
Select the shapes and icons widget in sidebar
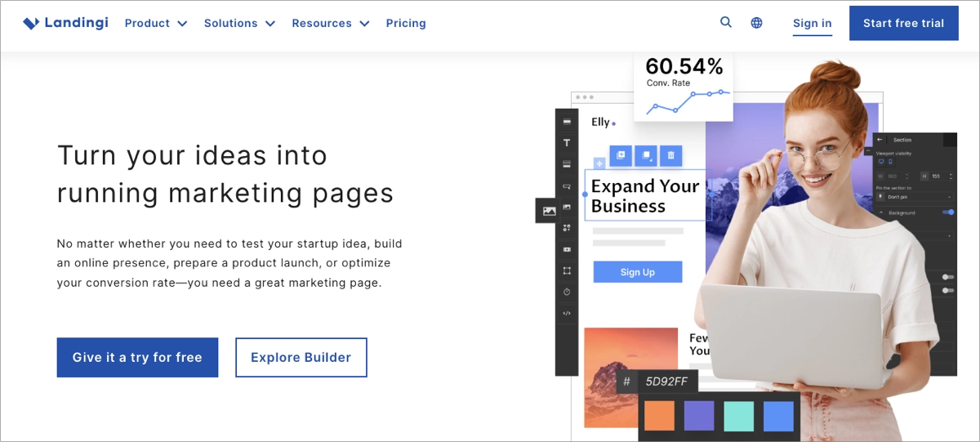coord(567,228)
